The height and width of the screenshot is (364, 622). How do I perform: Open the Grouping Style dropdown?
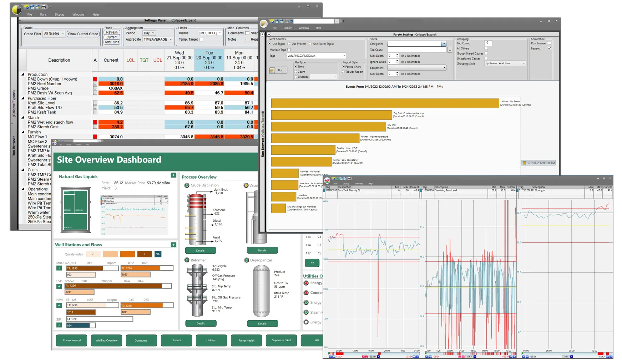[505, 63]
